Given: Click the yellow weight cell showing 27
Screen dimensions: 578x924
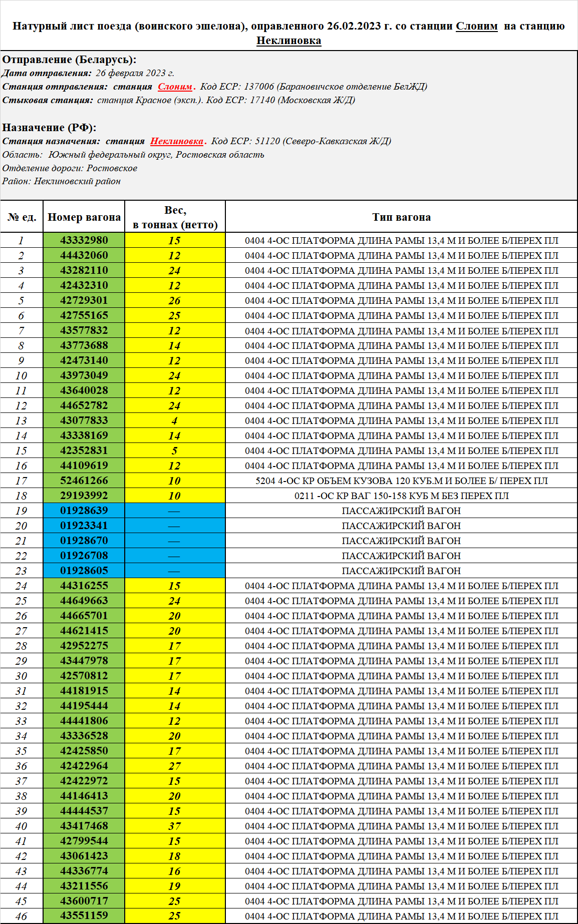Looking at the screenshot, I should [x=175, y=766].
